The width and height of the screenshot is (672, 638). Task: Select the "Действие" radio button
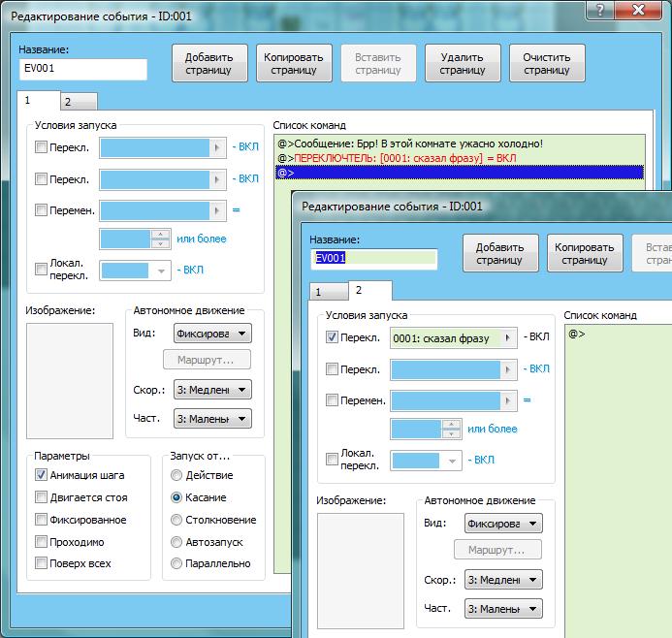coord(176,475)
